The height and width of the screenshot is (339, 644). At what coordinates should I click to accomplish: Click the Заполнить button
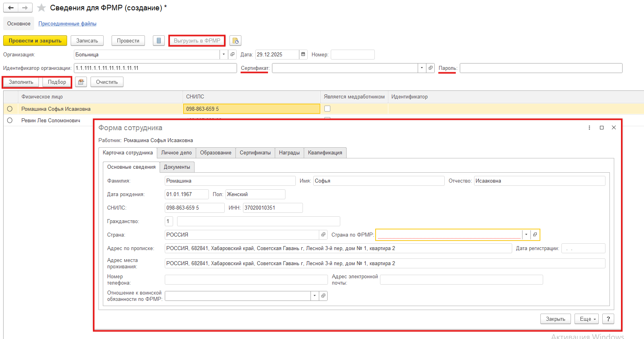[21, 82]
